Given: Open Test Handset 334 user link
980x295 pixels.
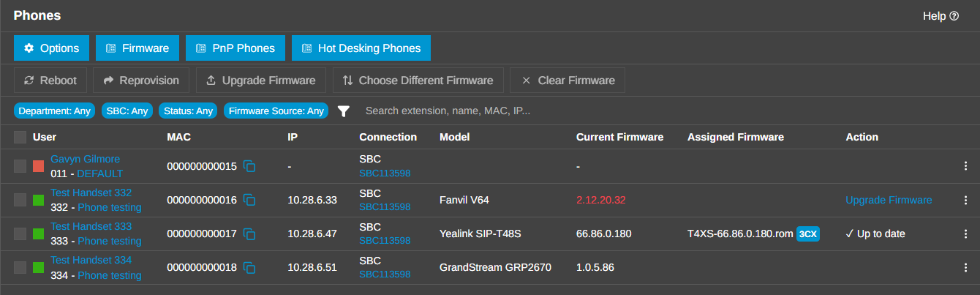Looking at the screenshot, I should (91, 260).
